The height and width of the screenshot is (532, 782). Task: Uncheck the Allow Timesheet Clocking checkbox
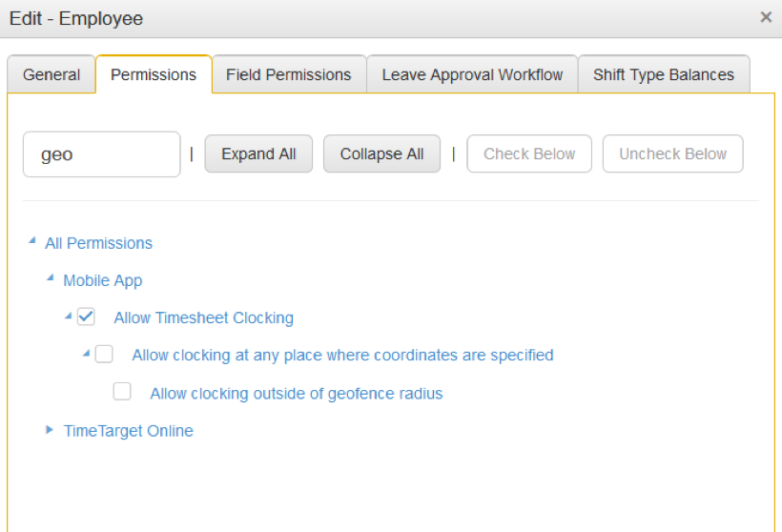(86, 317)
